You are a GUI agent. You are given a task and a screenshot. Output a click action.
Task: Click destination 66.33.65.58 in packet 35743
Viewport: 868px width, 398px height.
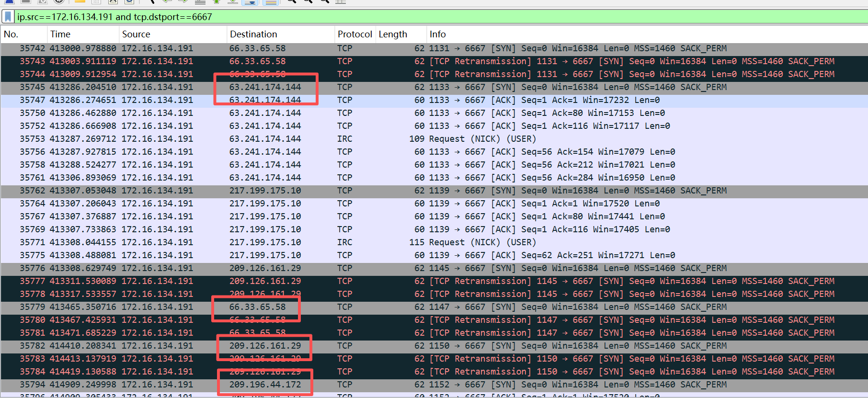257,61
